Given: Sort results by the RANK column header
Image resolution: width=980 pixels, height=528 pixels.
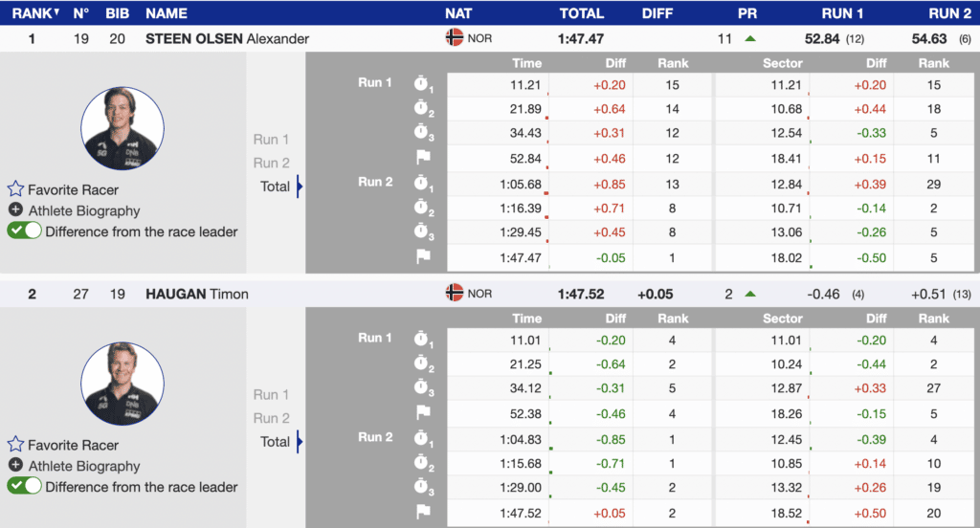Looking at the screenshot, I should click(34, 13).
